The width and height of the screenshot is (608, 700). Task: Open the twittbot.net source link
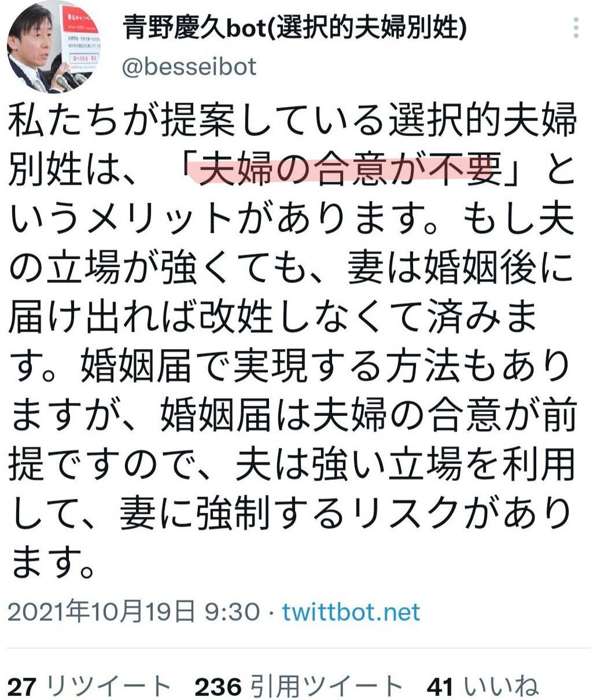point(351,612)
